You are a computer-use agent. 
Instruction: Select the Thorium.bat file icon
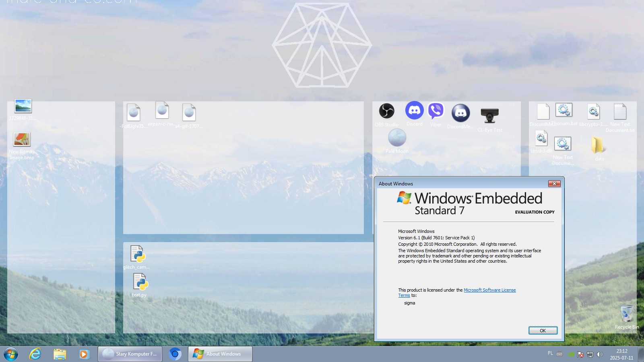pyautogui.click(x=564, y=111)
